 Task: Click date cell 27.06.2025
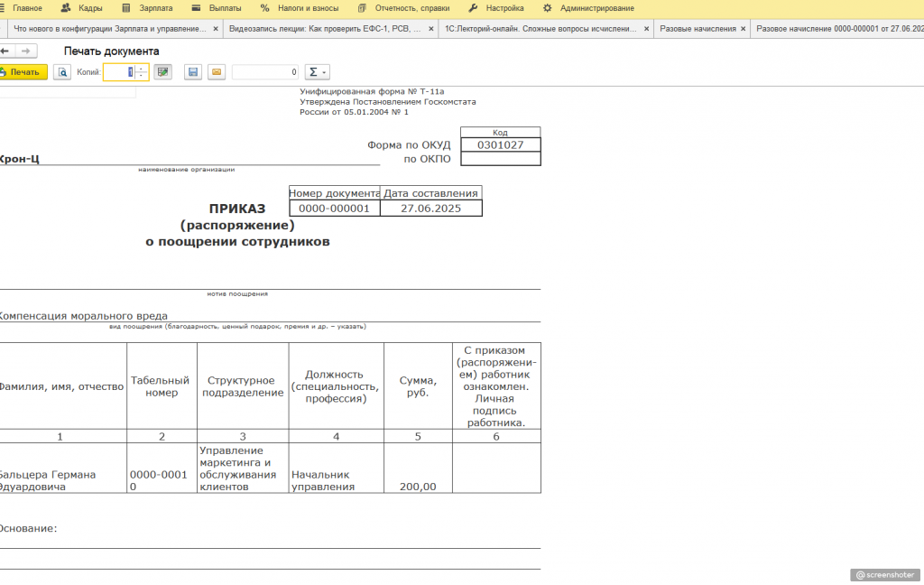(x=430, y=209)
